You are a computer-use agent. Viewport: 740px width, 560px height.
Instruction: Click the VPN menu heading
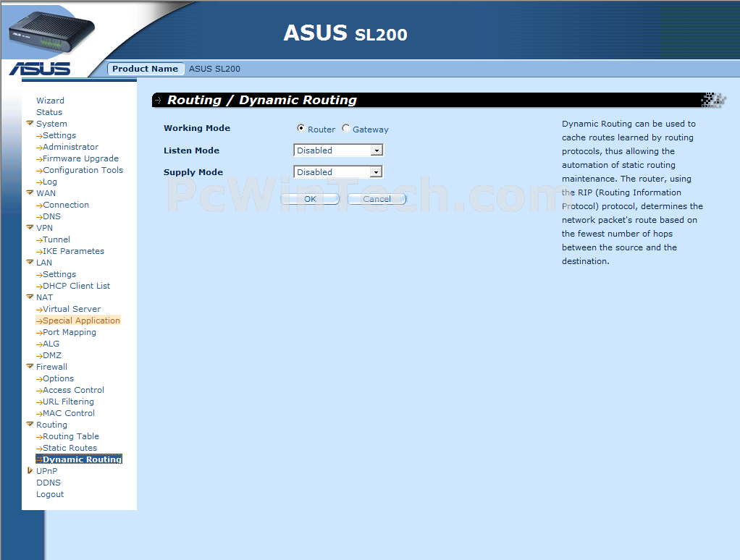coord(44,228)
